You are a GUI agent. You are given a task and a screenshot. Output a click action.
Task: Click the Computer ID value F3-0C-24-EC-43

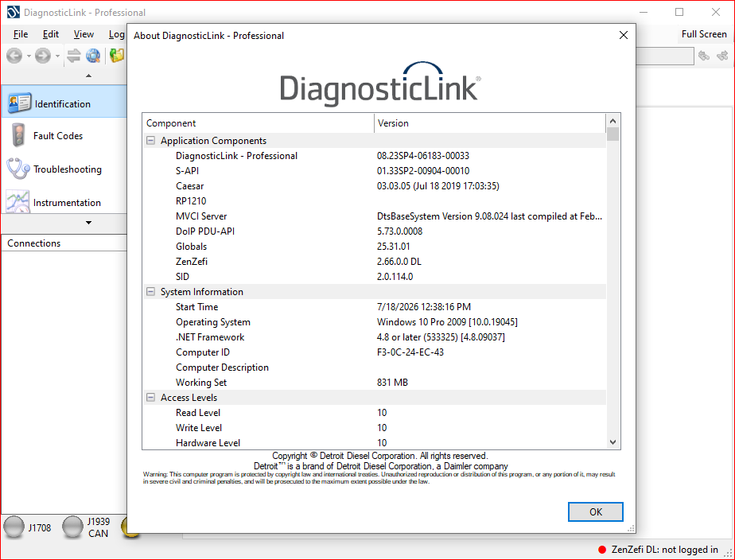tap(410, 352)
